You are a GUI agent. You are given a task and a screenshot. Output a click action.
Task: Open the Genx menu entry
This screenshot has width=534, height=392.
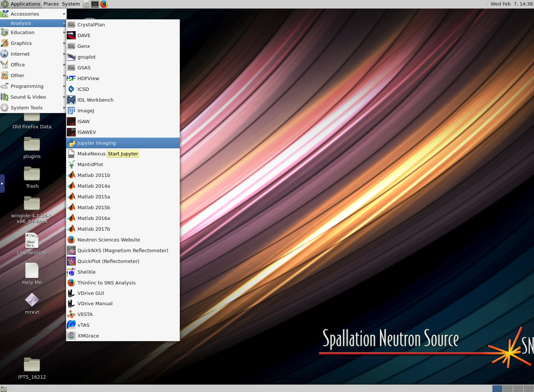[x=123, y=46]
